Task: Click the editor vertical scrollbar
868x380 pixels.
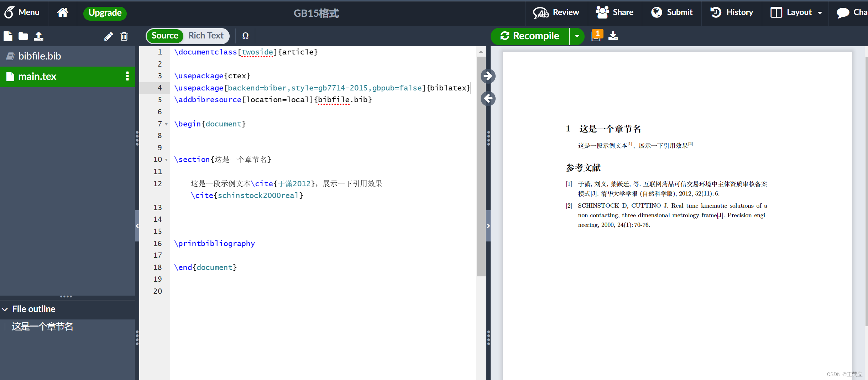Action: click(x=481, y=166)
